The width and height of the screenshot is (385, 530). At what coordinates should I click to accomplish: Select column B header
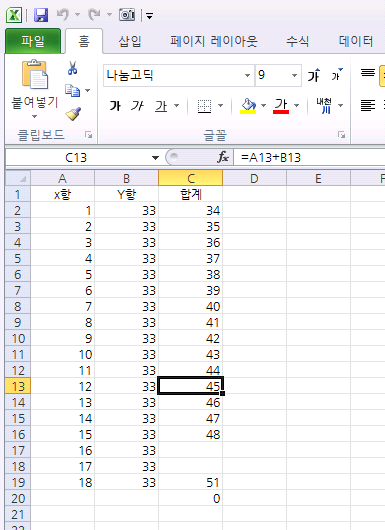tap(126, 178)
